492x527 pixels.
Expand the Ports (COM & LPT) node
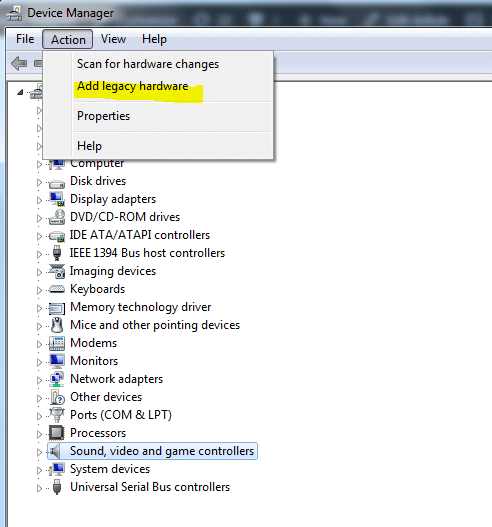(39, 416)
